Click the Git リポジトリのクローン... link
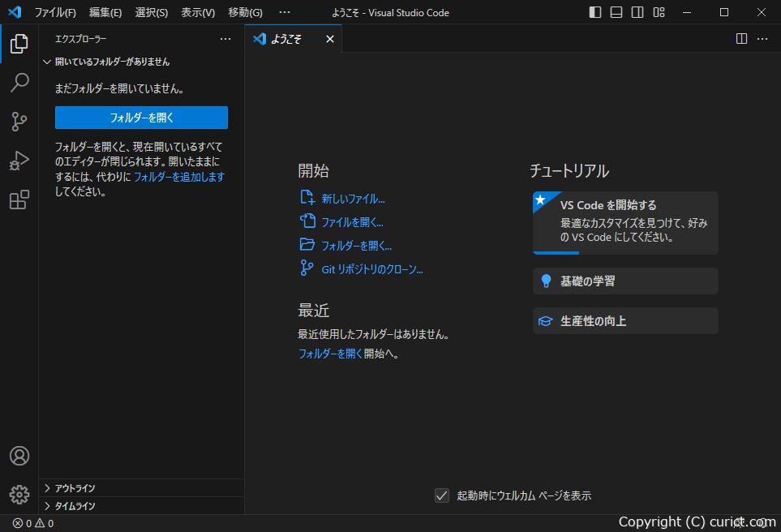This screenshot has height=532, width=781. coord(372,269)
